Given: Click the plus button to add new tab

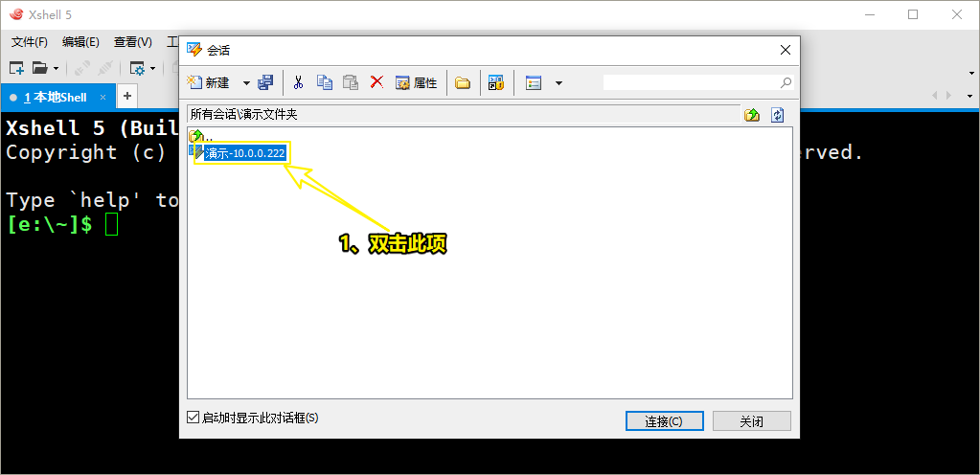Looking at the screenshot, I should tap(126, 97).
